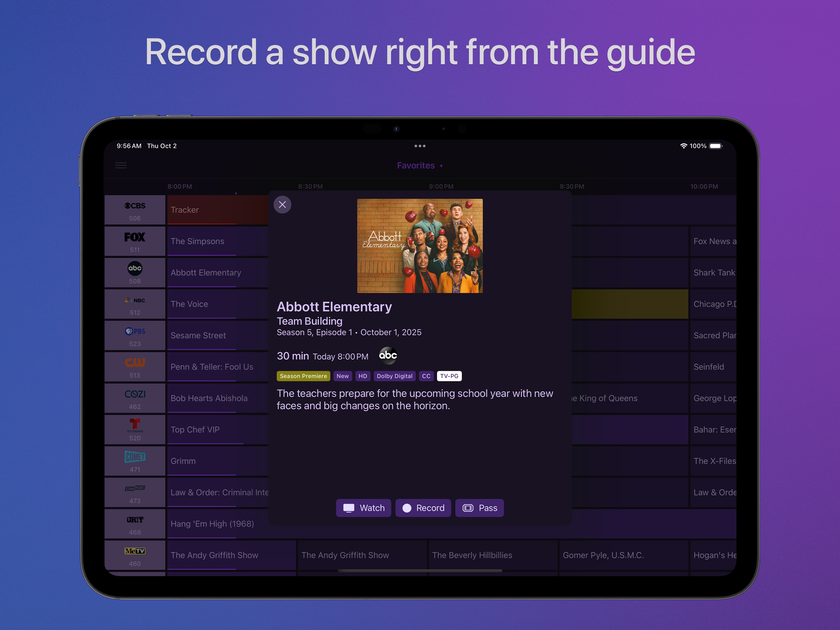Select The Voice program cell
The height and width of the screenshot is (630, 840).
[218, 304]
